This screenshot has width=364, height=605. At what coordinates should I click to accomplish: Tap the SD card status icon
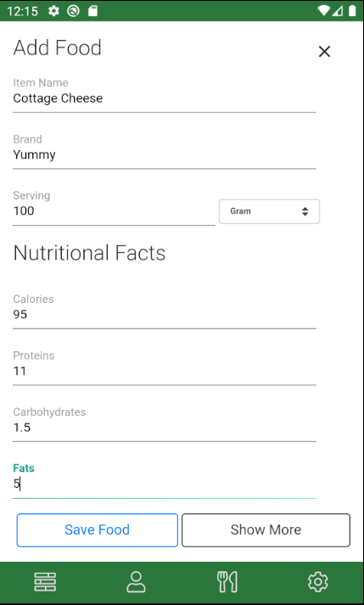point(92,11)
